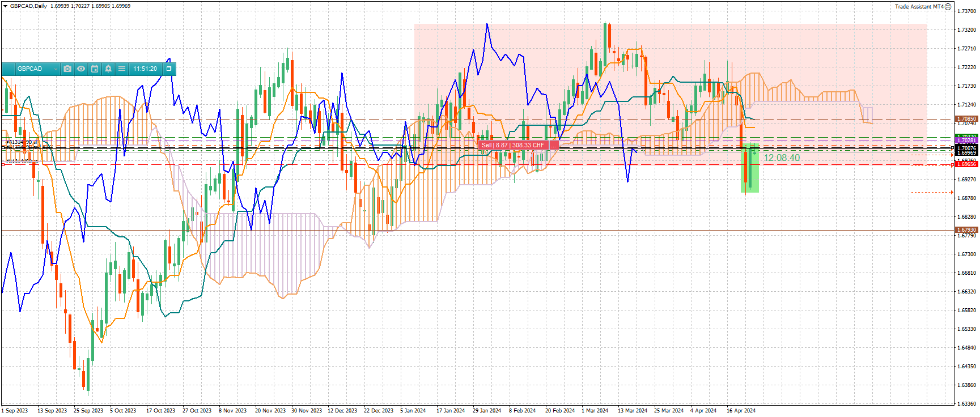Screen dimensions: 980x417
Task: Click the 5 Jan 2024 date label
Action: [413, 411]
